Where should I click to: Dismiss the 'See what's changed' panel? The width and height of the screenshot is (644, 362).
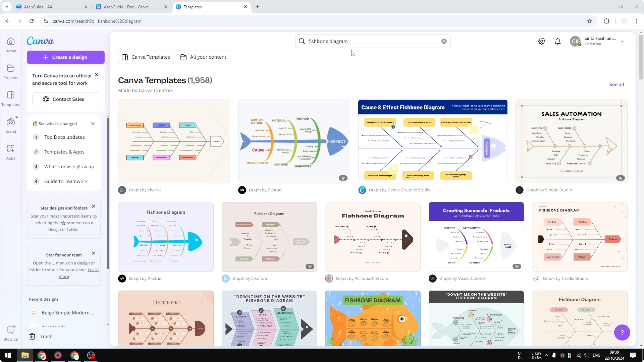point(93,123)
